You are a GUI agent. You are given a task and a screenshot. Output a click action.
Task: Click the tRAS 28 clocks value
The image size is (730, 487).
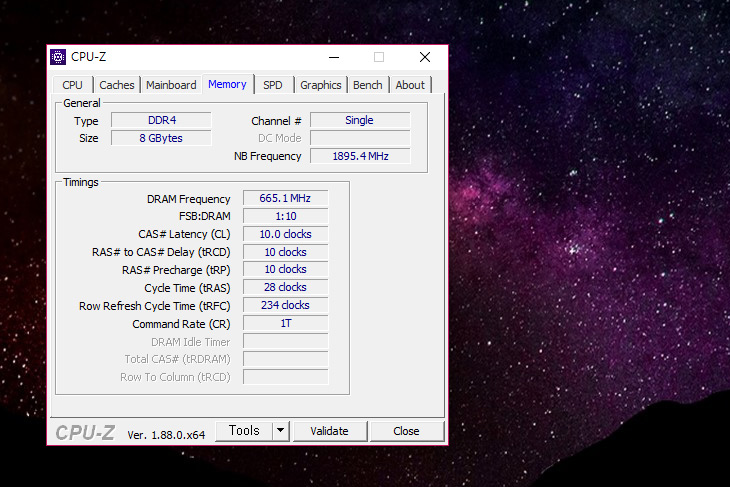[285, 287]
